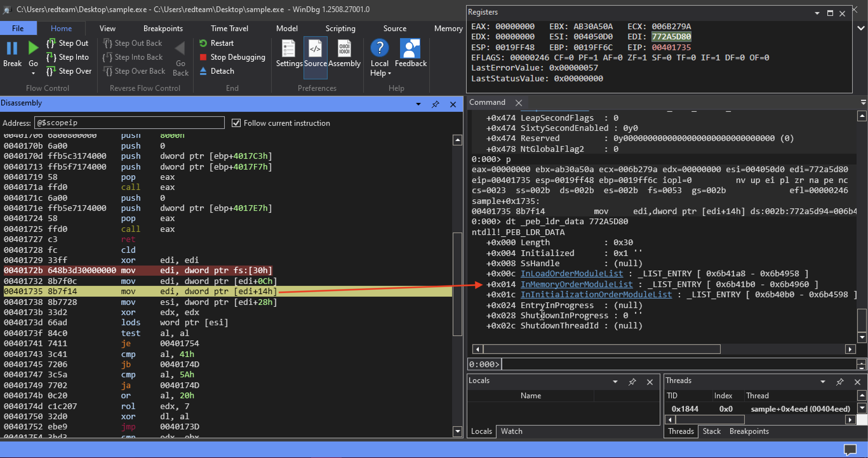Click the status bar chat feedback icon

click(x=850, y=449)
